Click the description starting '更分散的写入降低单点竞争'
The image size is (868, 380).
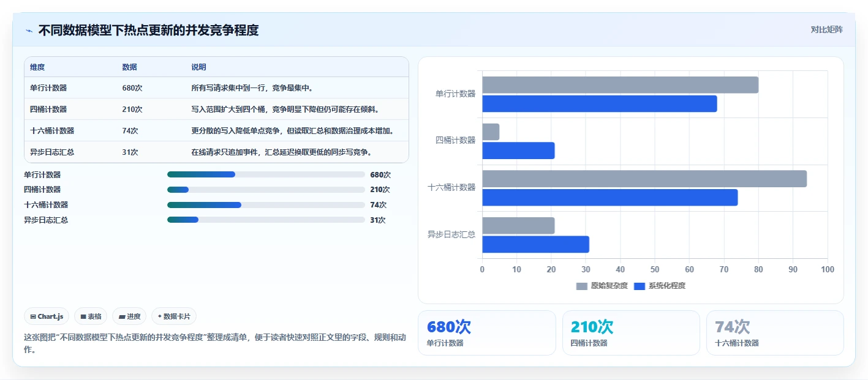292,131
